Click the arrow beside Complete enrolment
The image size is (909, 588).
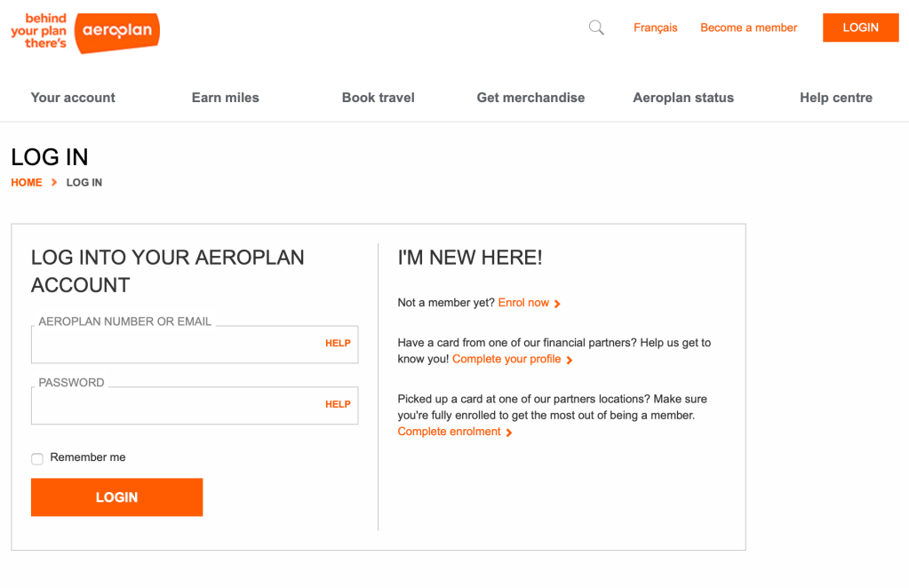[x=509, y=433]
